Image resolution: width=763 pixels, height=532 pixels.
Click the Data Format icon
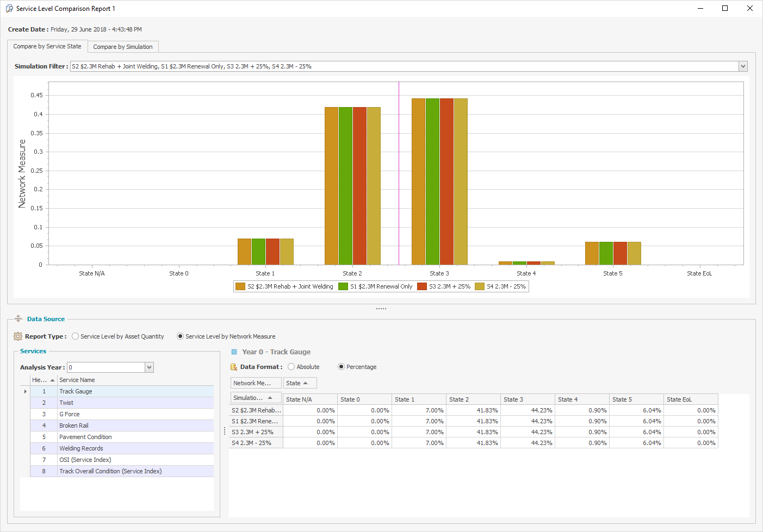[234, 367]
